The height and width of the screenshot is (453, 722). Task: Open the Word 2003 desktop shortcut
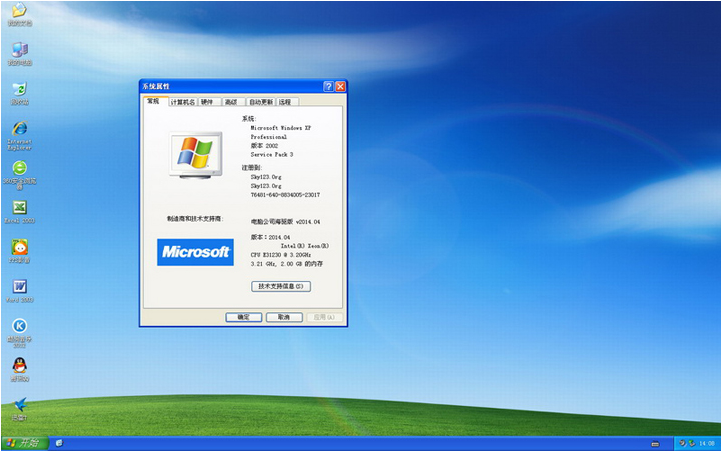[18, 287]
